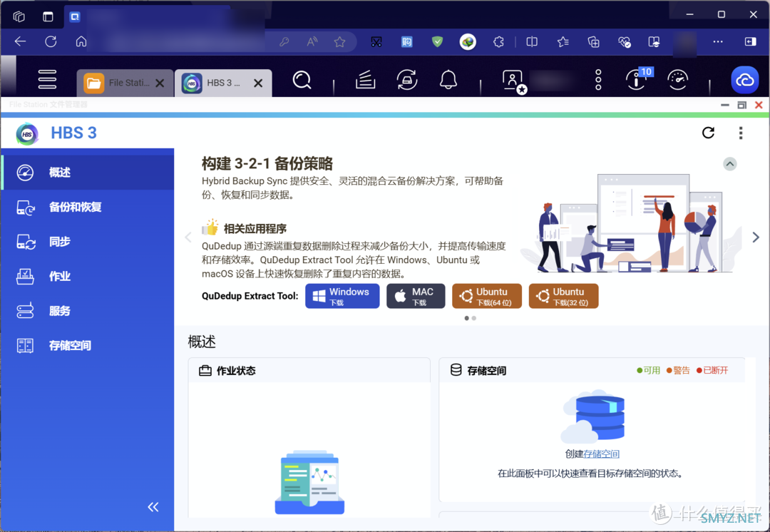770x532 pixels.
Task: Open external devices icon in QTS toolbar
Action: pos(406,80)
